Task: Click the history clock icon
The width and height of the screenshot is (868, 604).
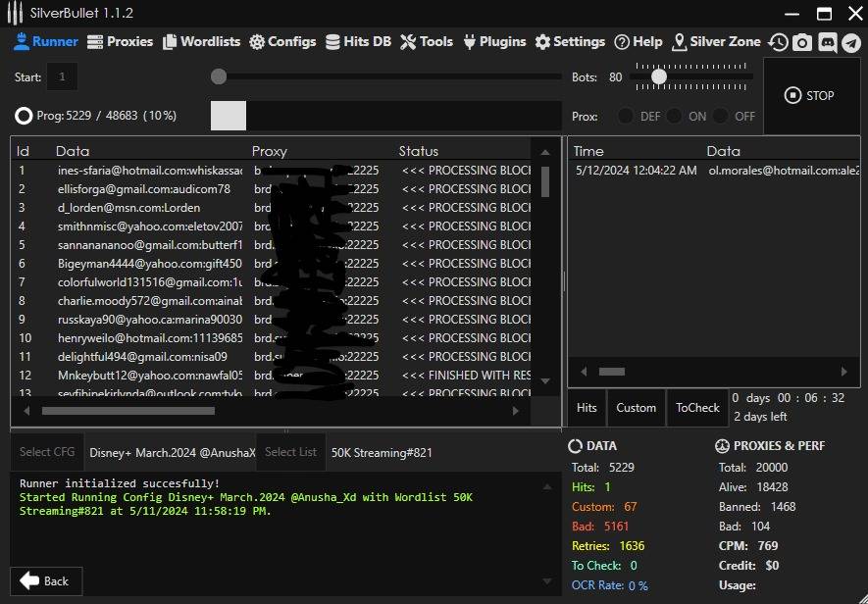Action: [779, 42]
